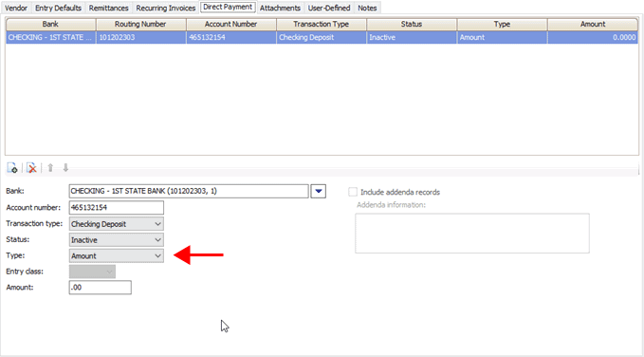
Task: Click the Addenda information text area
Action: pos(472,234)
